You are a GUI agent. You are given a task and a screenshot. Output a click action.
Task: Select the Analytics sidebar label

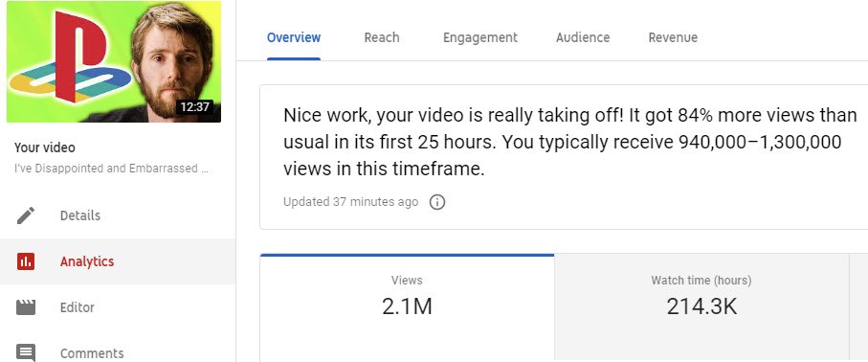[87, 261]
